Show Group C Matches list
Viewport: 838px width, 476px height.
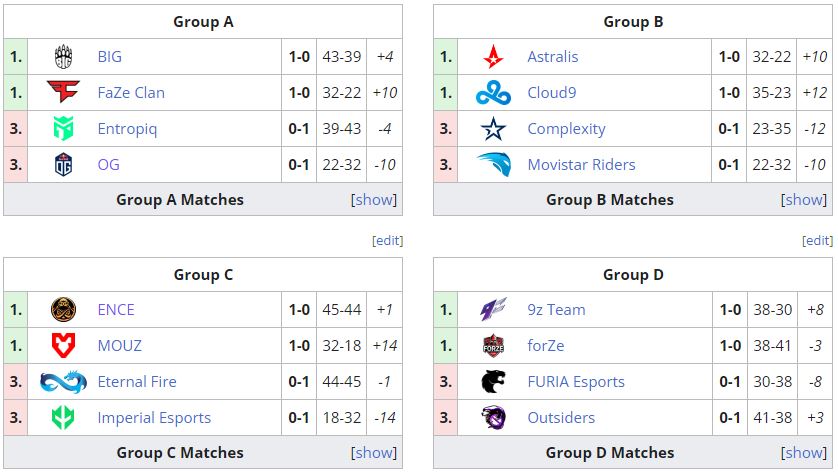point(374,452)
